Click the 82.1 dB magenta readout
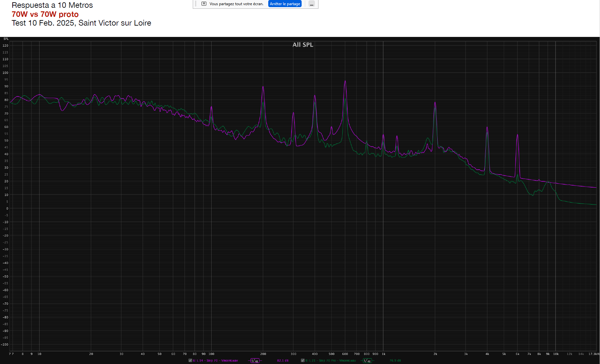 coord(283,360)
